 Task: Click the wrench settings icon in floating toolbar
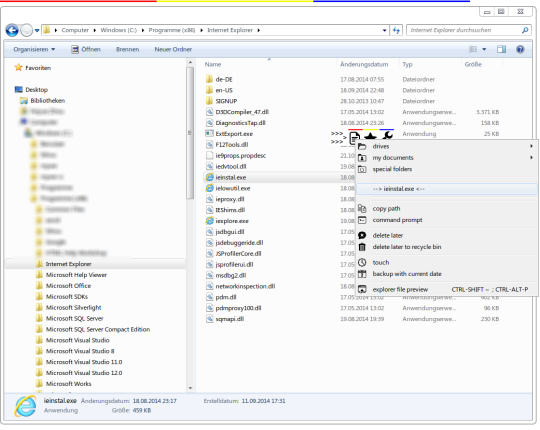tap(387, 136)
